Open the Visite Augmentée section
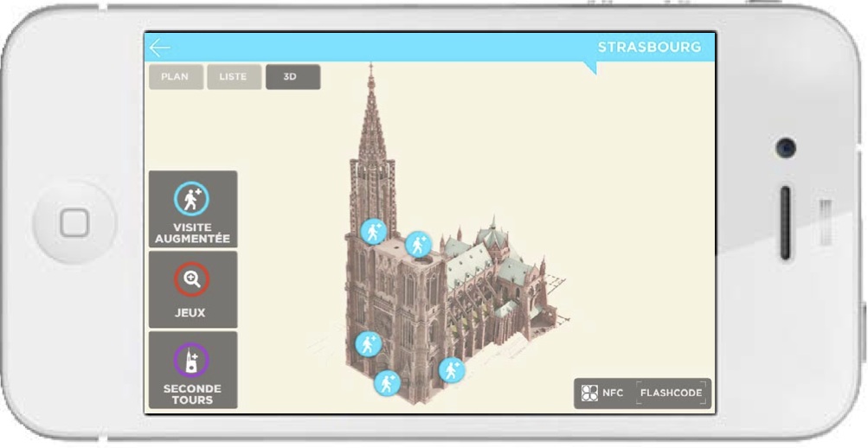Viewport: 868px width, 448px height. 193,209
